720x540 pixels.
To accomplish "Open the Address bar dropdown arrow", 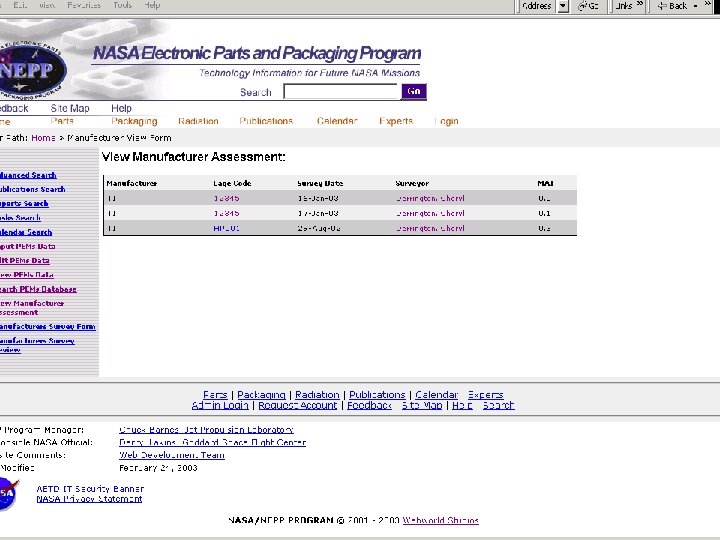I will (563, 6).
